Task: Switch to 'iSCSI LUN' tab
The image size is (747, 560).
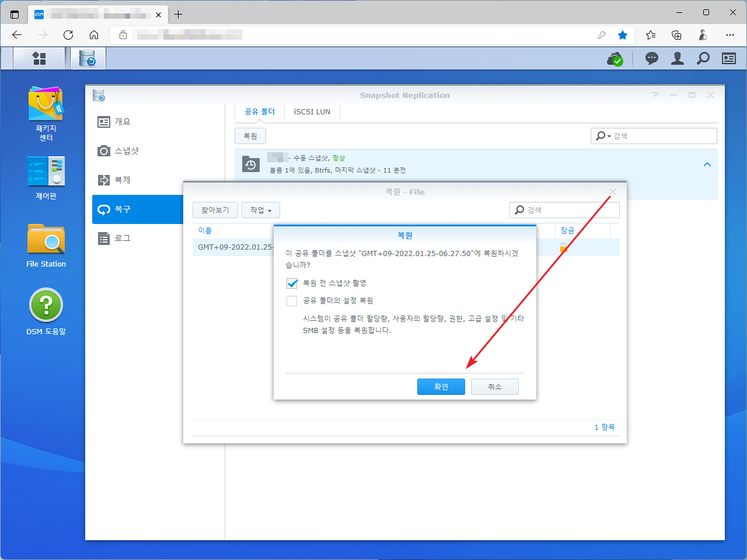Action: point(312,111)
